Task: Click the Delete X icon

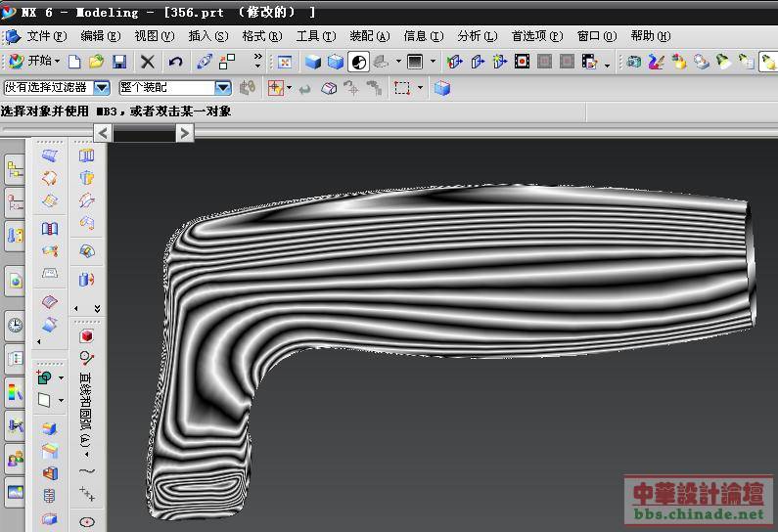Action: [x=148, y=62]
